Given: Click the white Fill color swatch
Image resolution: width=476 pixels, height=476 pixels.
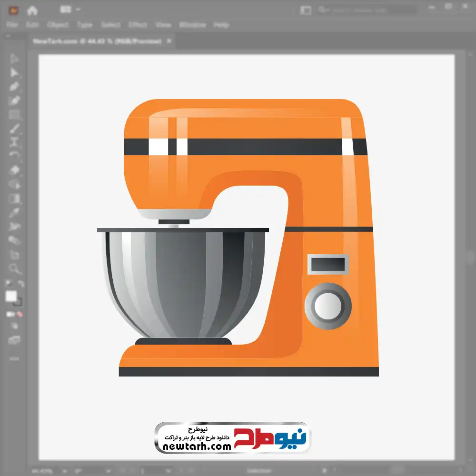Looking at the screenshot, I should click(x=11, y=297).
